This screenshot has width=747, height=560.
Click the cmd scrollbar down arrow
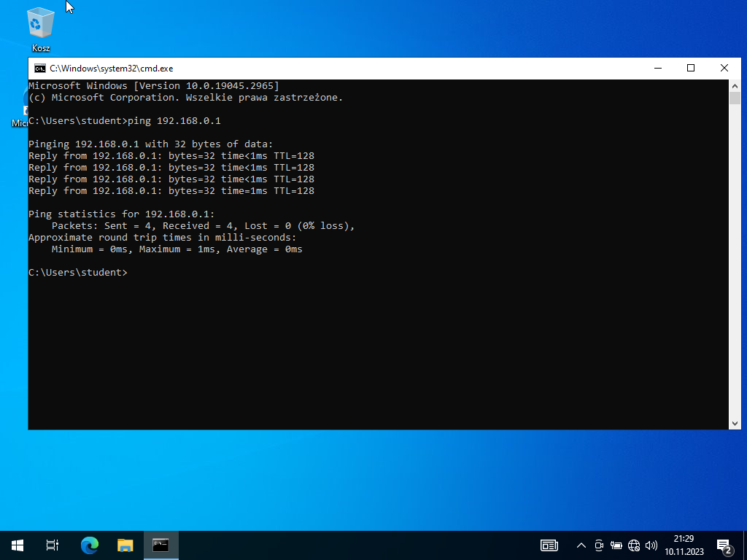[x=735, y=424]
